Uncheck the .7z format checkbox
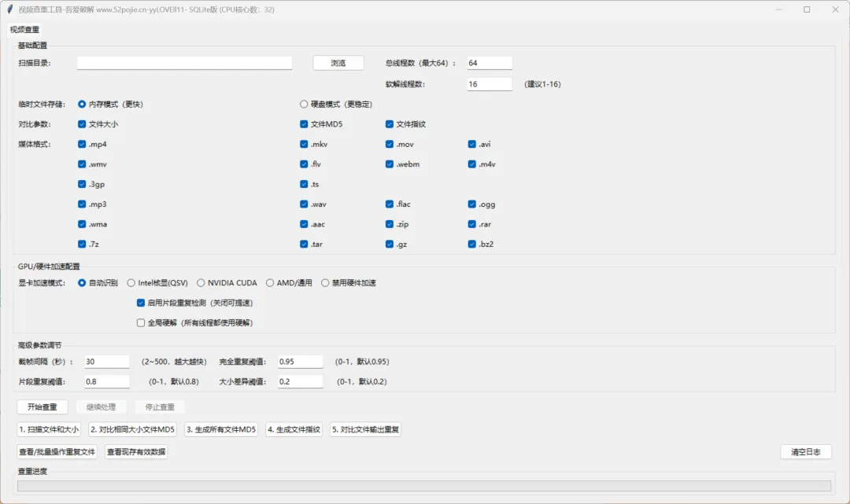This screenshot has height=504, width=850. [82, 245]
